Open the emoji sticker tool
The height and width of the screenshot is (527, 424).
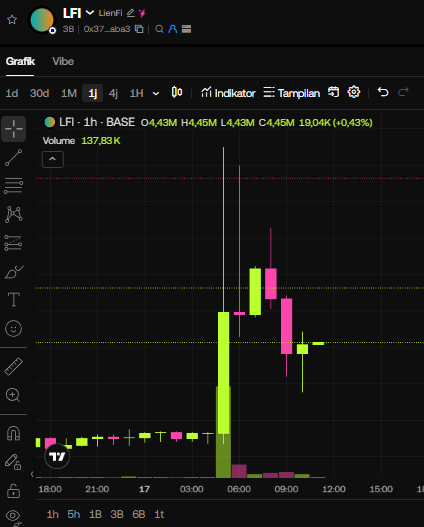(x=13, y=328)
